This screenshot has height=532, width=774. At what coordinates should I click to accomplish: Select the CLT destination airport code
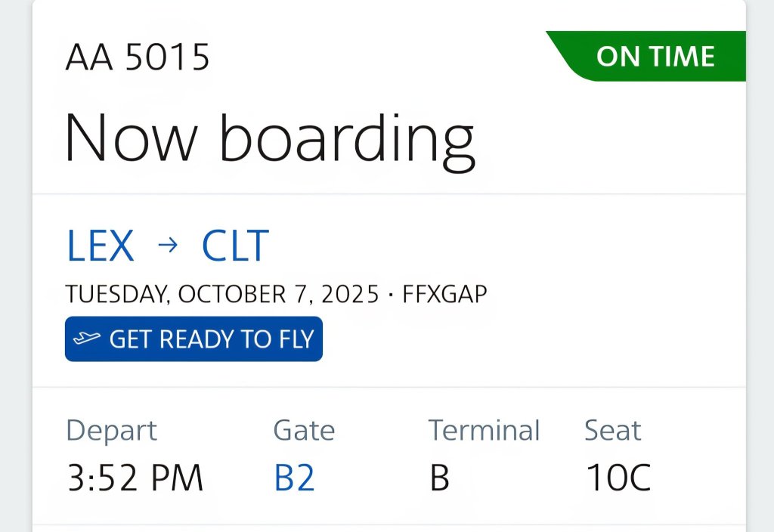pos(236,246)
